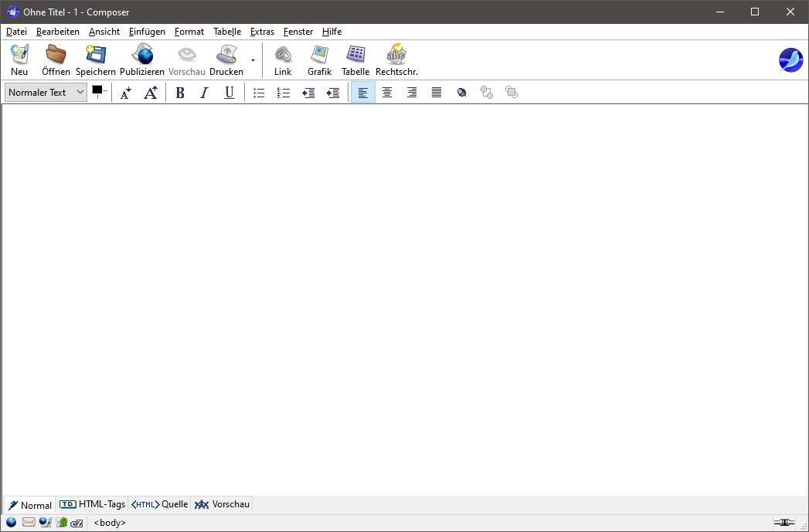Apply a numbered list

click(284, 93)
